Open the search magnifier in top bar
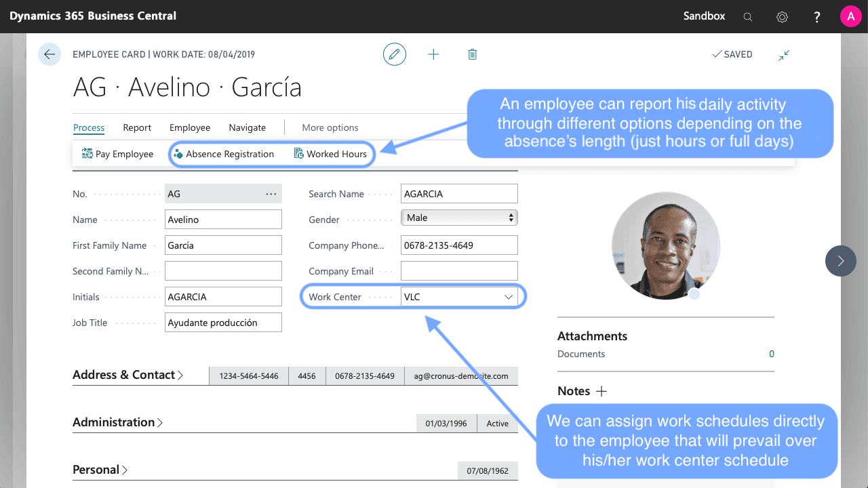The width and height of the screenshot is (868, 488). point(748,17)
